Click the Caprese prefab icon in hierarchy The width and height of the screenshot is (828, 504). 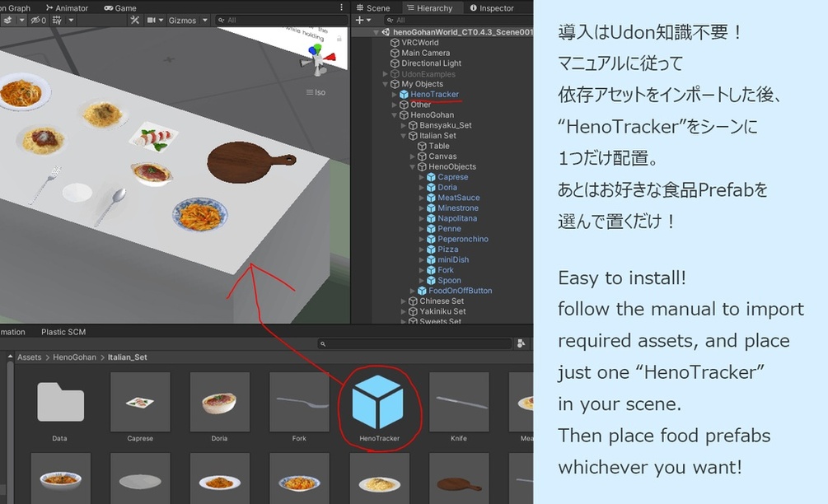[431, 177]
